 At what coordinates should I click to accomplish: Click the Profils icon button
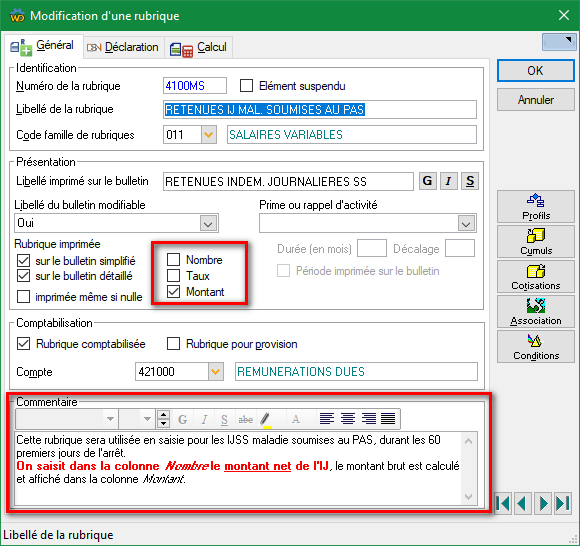click(x=535, y=206)
